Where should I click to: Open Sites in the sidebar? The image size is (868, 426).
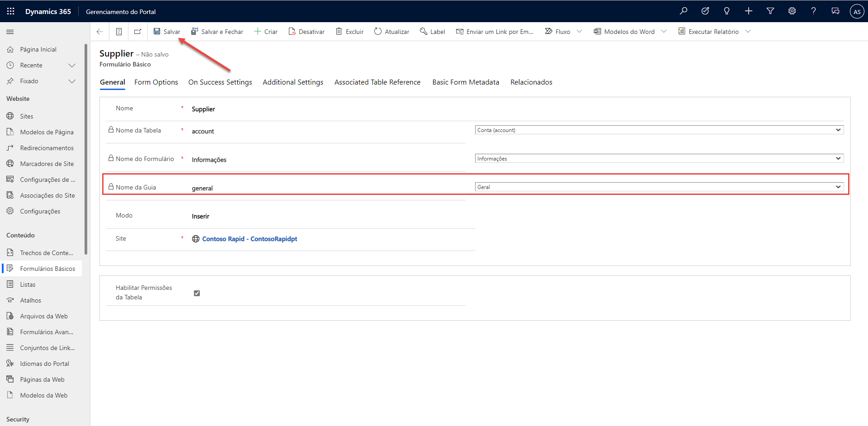pyautogui.click(x=42, y=117)
